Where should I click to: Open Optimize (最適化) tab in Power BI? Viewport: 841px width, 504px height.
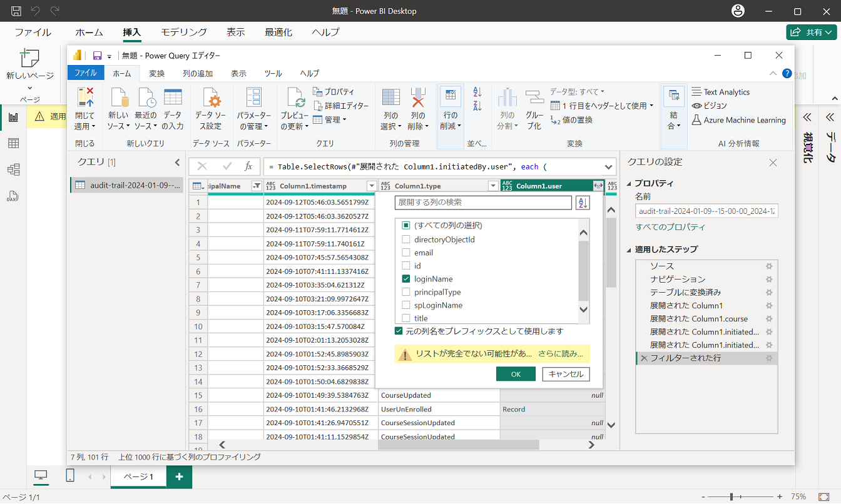278,32
